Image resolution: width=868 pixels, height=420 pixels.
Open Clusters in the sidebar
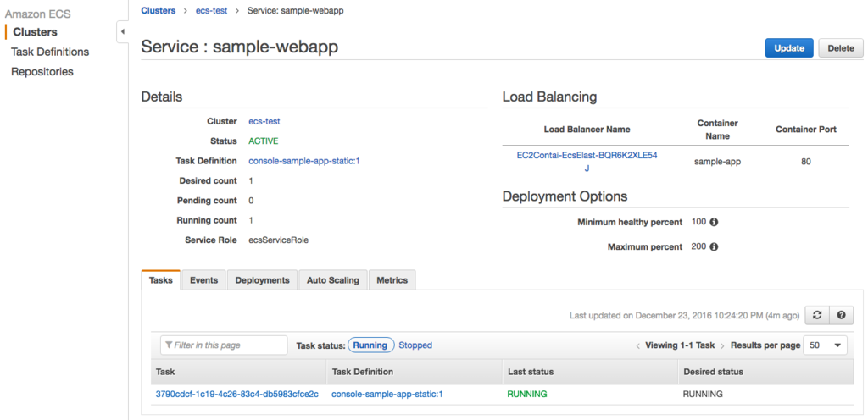click(x=35, y=32)
